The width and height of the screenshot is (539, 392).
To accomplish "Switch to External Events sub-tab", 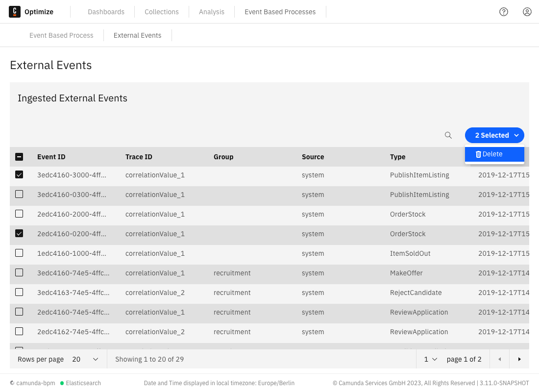I will [x=138, y=35].
